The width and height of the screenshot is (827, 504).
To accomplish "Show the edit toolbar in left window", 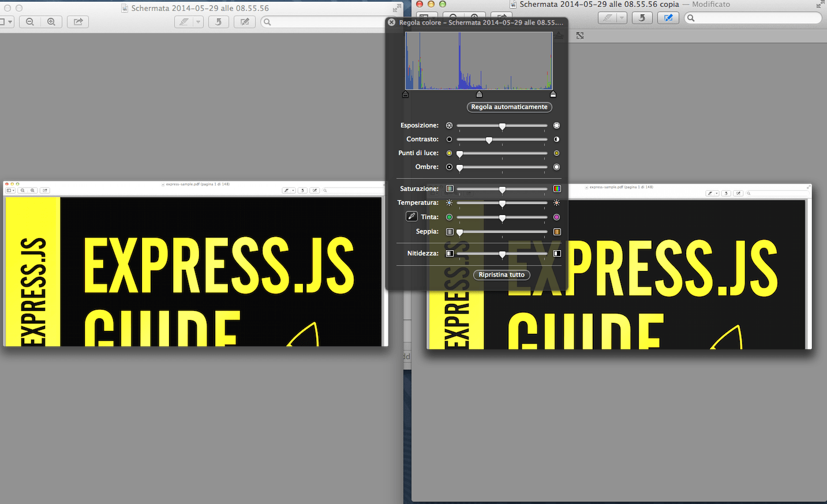I will (x=245, y=22).
